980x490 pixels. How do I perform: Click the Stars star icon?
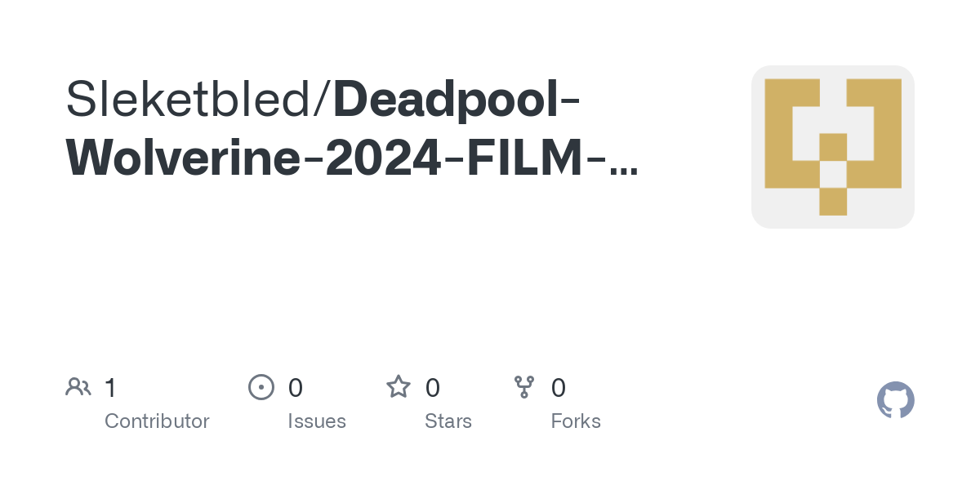click(x=399, y=387)
